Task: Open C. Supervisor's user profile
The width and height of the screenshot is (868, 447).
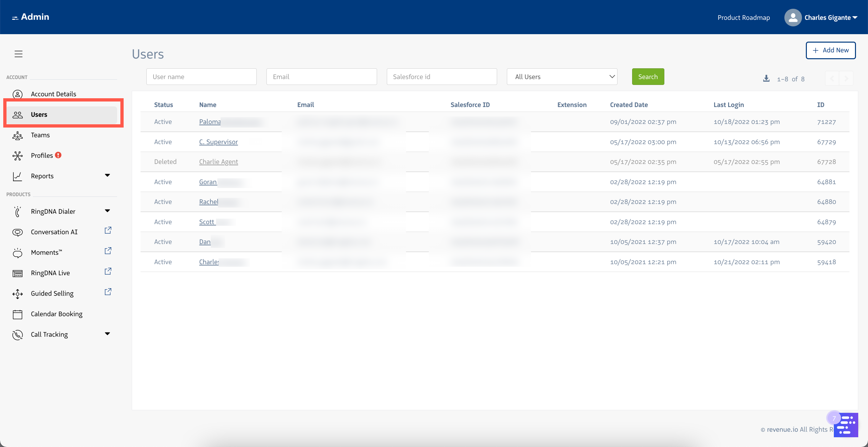Action: [x=218, y=142]
